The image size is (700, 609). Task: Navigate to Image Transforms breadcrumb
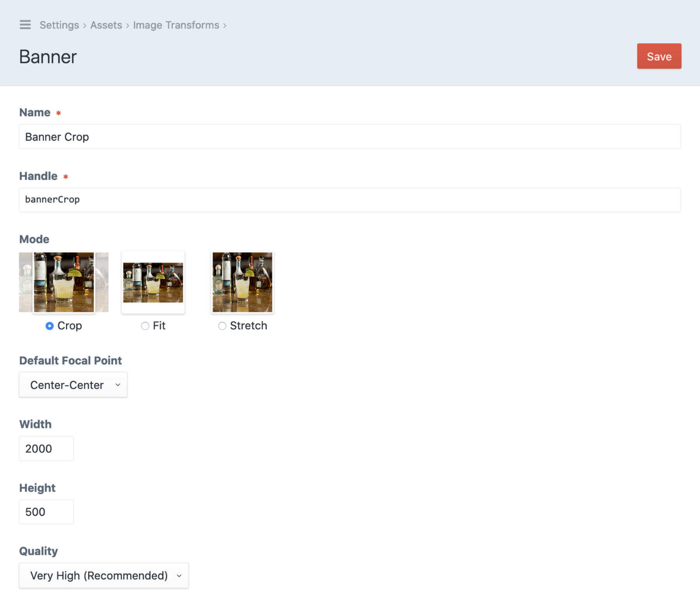pos(176,25)
